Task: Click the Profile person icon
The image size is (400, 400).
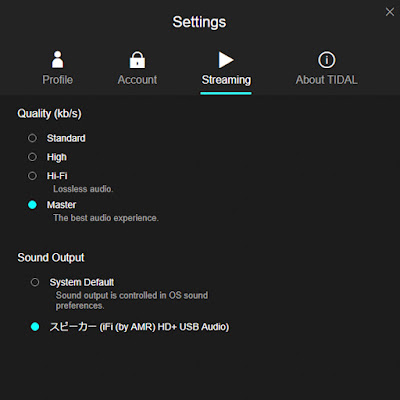Action: (x=57, y=59)
